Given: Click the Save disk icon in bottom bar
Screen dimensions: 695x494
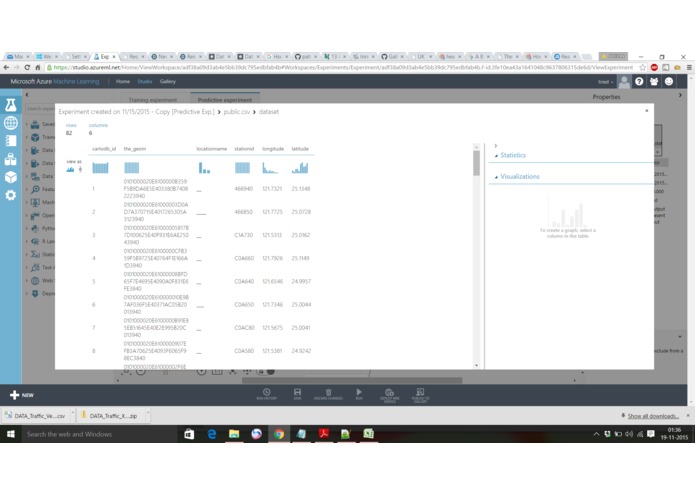Looking at the screenshot, I should (297, 393).
